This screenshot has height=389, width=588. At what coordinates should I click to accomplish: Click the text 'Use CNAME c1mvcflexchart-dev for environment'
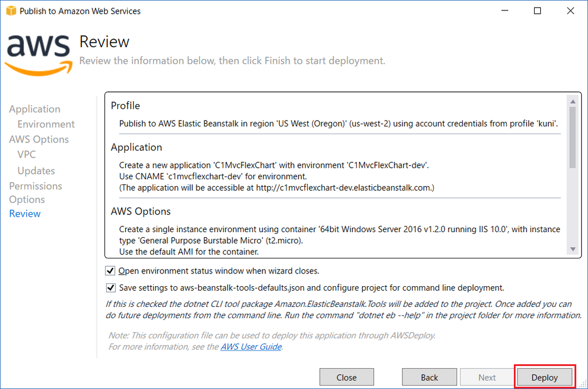tap(213, 176)
